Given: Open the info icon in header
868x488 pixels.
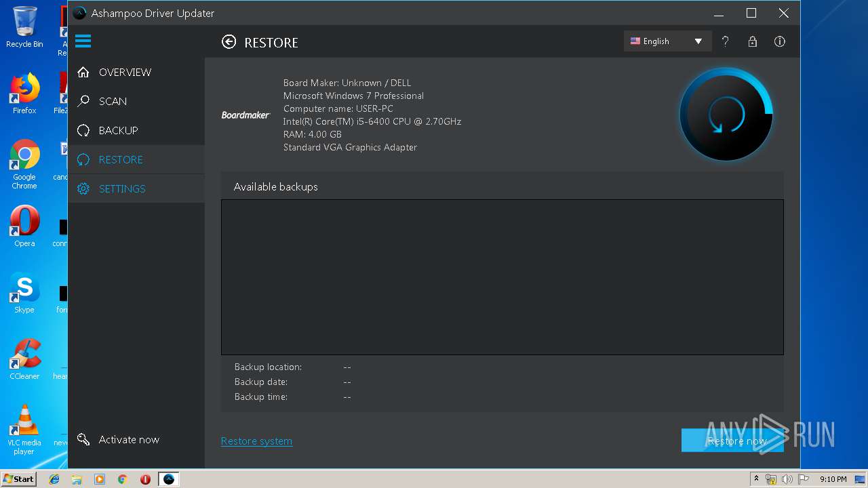Looking at the screenshot, I should [x=780, y=41].
